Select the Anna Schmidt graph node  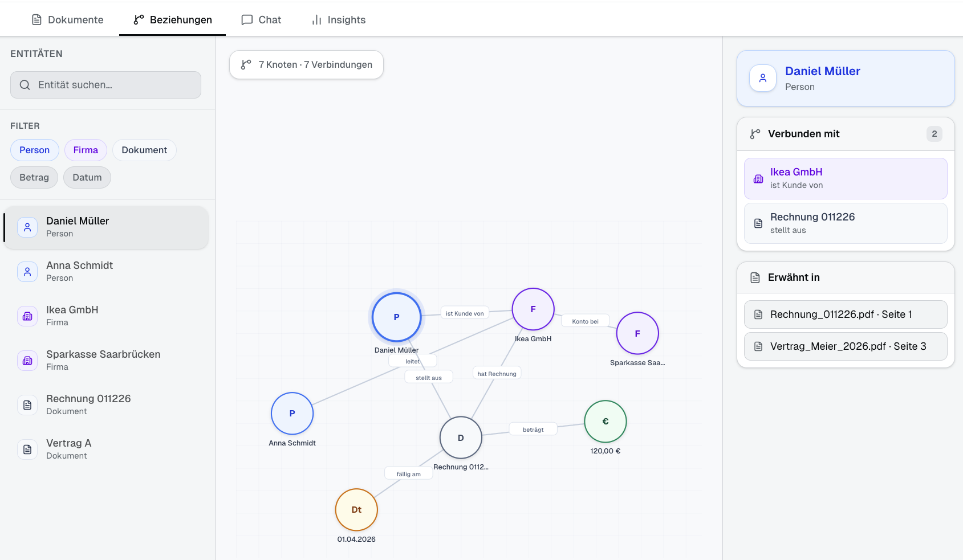pyautogui.click(x=292, y=414)
